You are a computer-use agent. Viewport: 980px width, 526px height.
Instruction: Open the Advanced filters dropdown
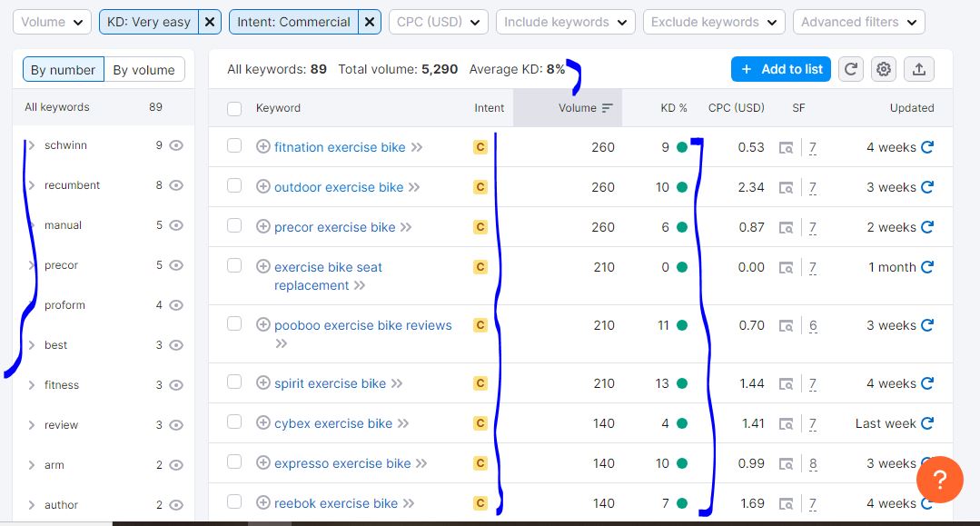[x=859, y=22]
